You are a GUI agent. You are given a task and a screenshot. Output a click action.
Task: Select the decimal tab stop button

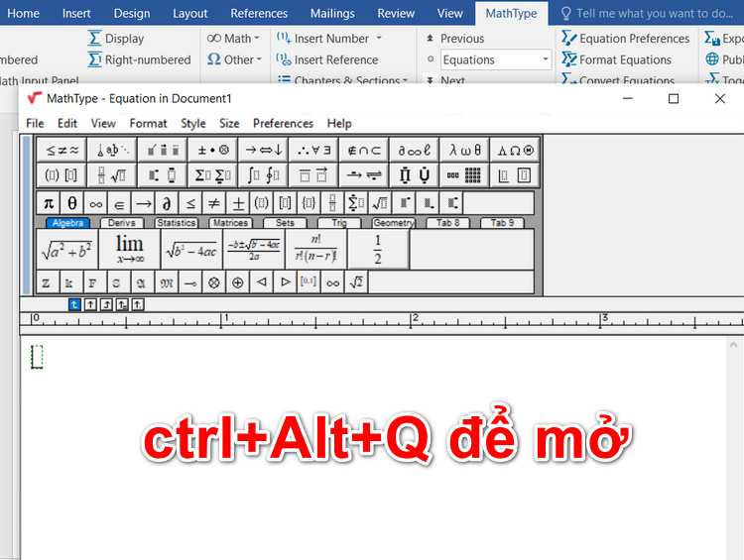pos(138,304)
